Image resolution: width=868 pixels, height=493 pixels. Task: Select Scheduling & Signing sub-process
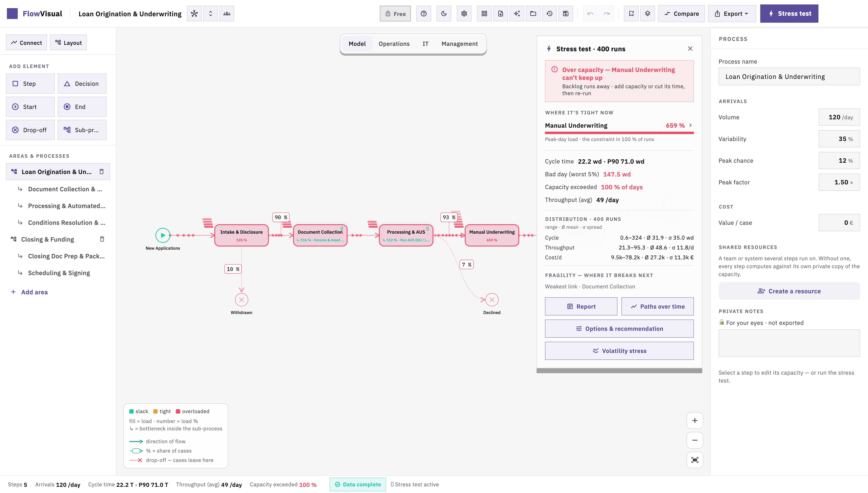click(x=59, y=273)
